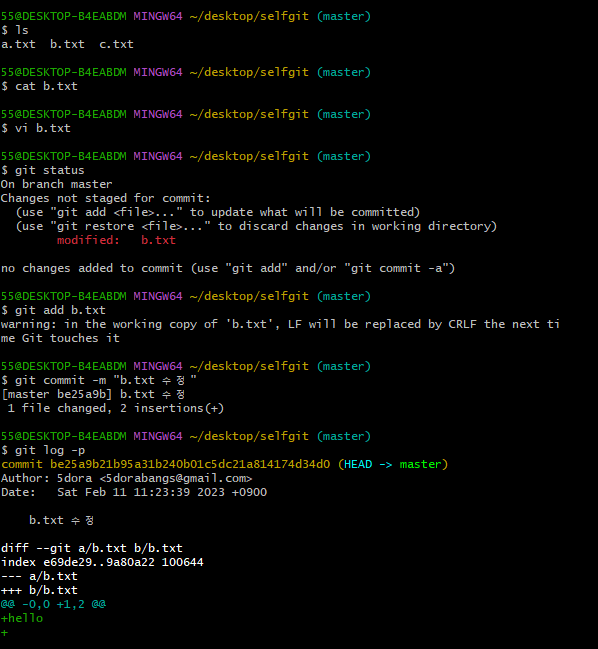
Task: Click the "--- a/b.txt" line
Action: pos(39,576)
